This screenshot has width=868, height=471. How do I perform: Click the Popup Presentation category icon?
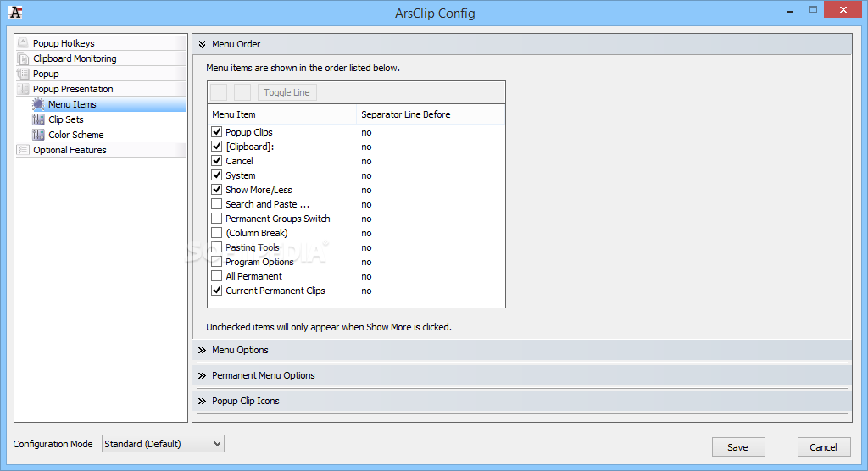pyautogui.click(x=23, y=89)
